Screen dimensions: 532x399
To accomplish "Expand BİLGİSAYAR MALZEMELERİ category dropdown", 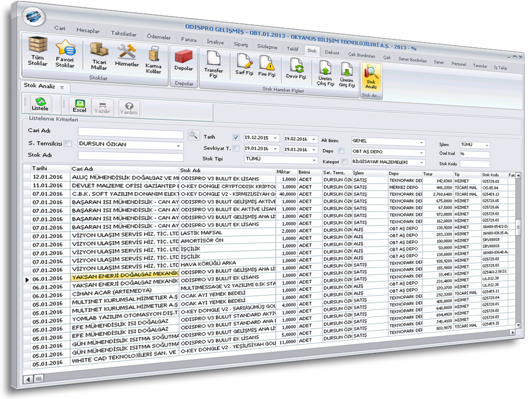I will 421,163.
